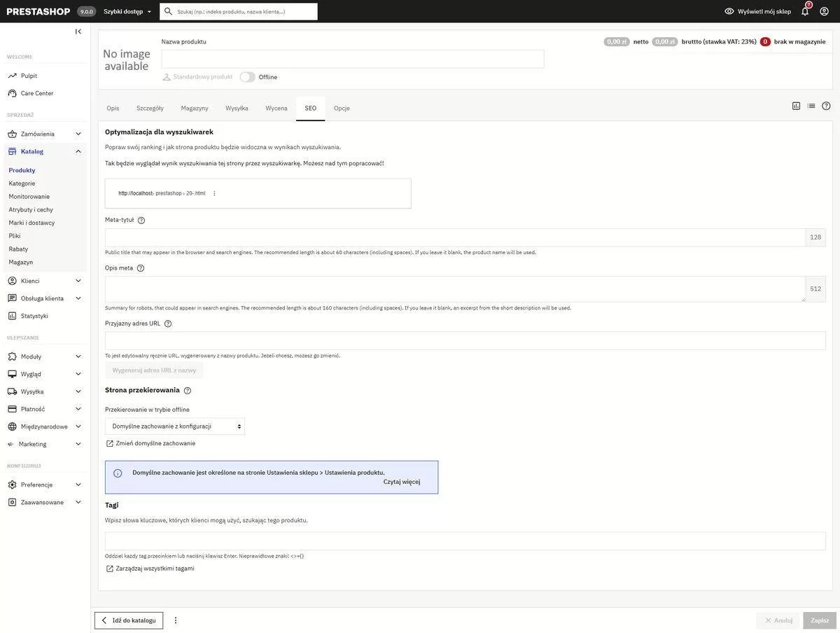Click into the Tagi input field
Screen dimensions: 840x633
[x=465, y=541]
